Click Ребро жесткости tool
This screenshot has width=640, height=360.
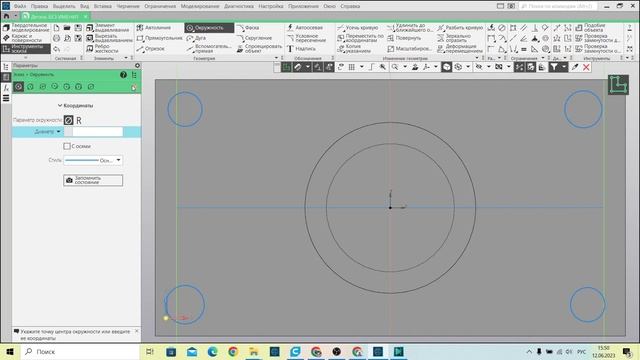tap(102, 49)
